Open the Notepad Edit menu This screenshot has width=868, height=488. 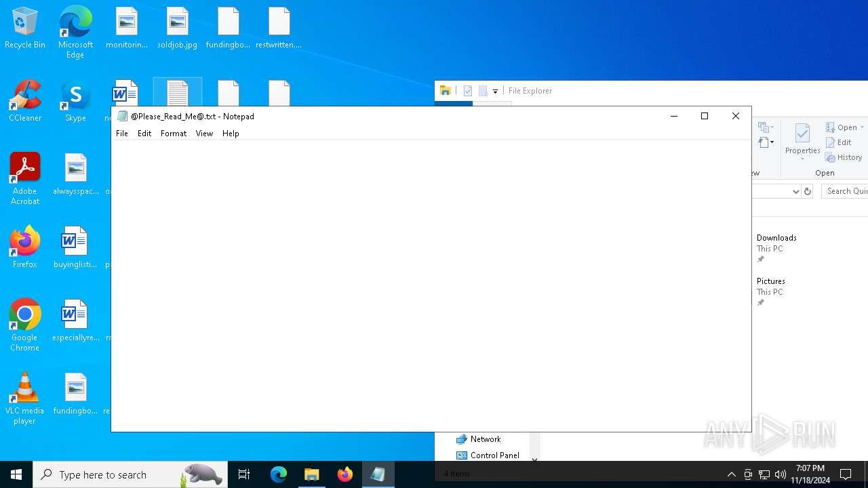coord(144,134)
